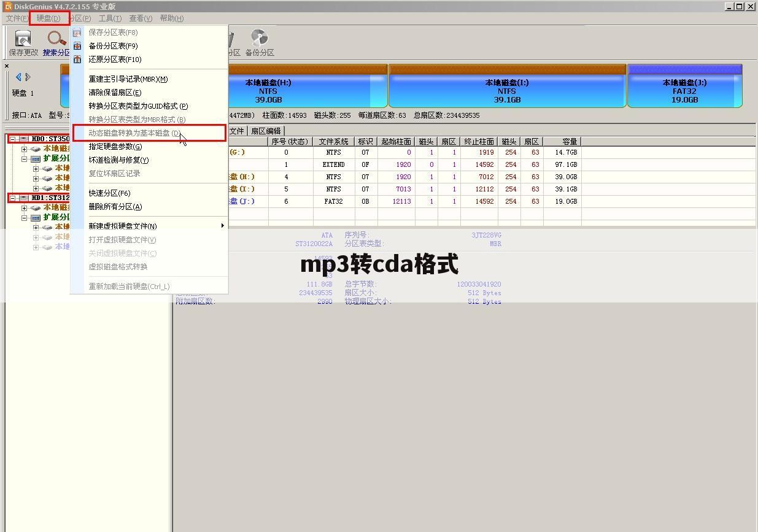Click the 序号(状态) column header

[290, 142]
